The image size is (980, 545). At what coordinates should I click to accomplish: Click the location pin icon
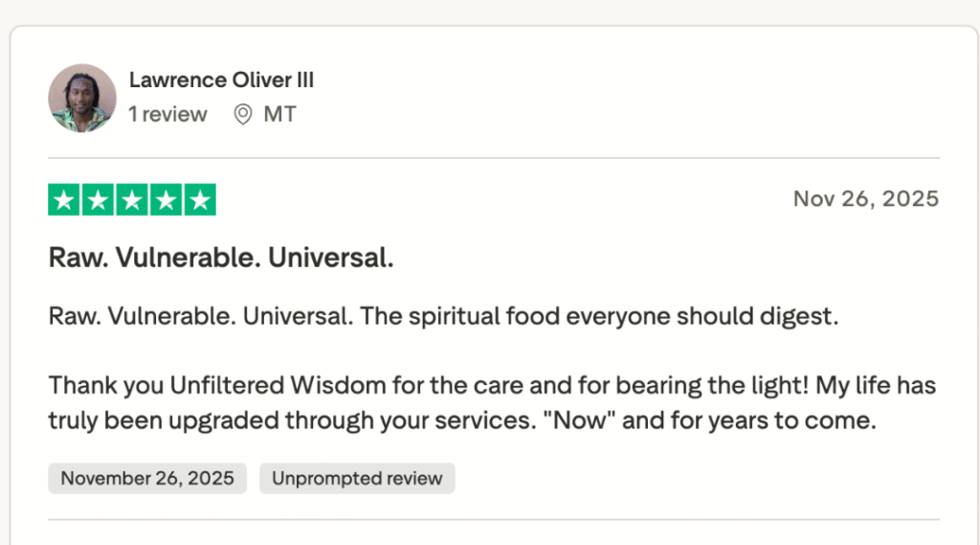click(x=243, y=115)
